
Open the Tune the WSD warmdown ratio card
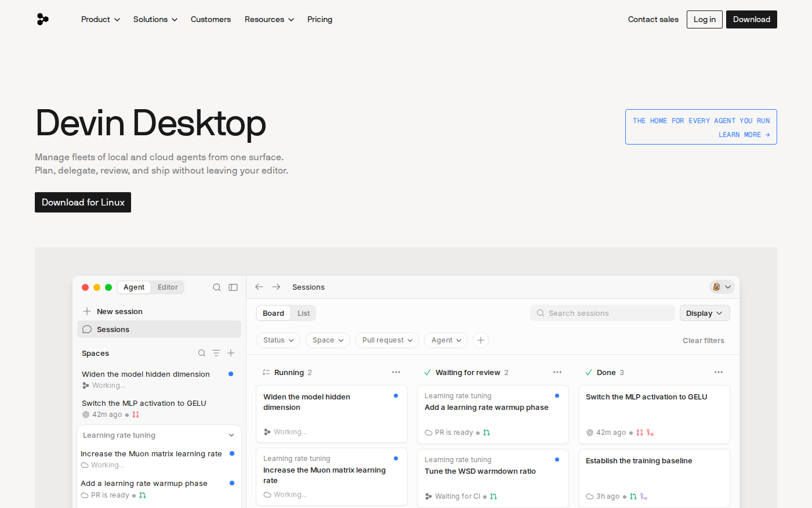493,478
